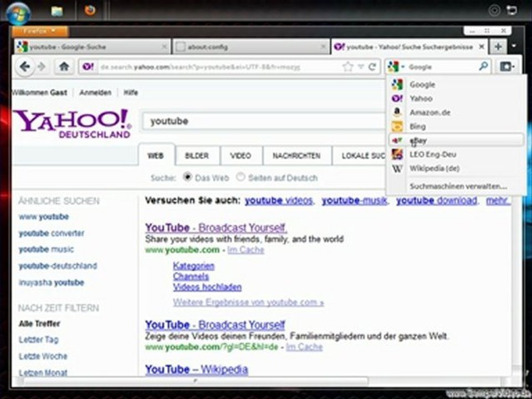The image size is (532, 399).
Task: Click the Yahoo! Deutschland logo
Action: click(x=72, y=124)
